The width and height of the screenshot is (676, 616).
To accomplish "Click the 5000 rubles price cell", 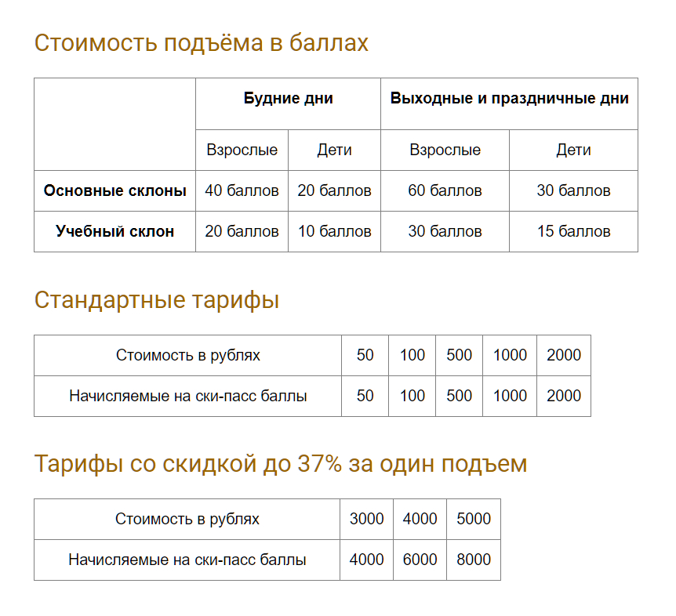I will 474,519.
